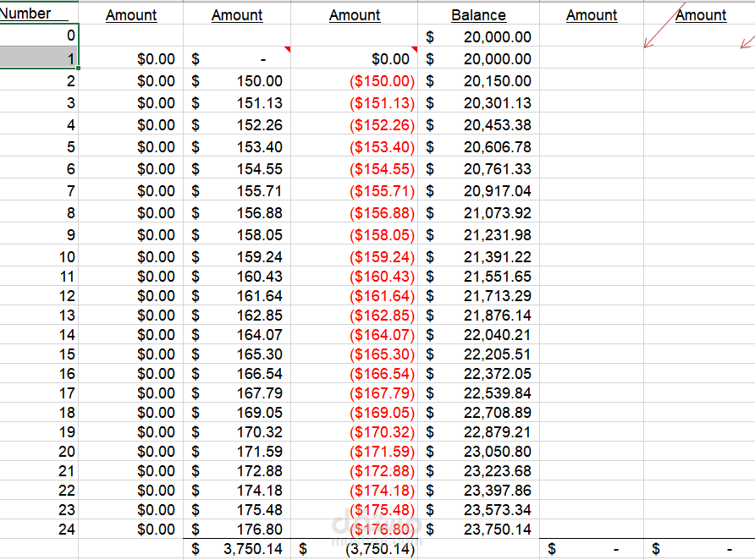Screen dimensions: 755x560
Task: Click the amount 175.48 cell
Action: point(237,509)
